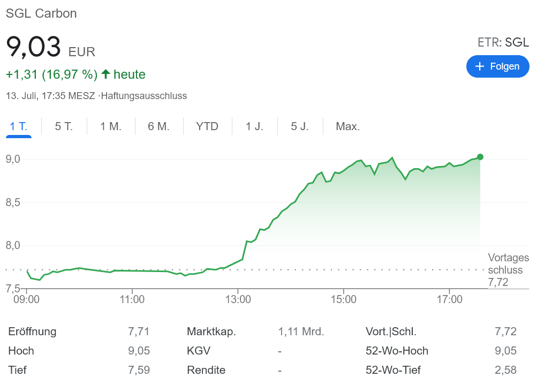The image size is (537, 392).
Task: Click the 15:00 time axis label
Action: coord(344,299)
